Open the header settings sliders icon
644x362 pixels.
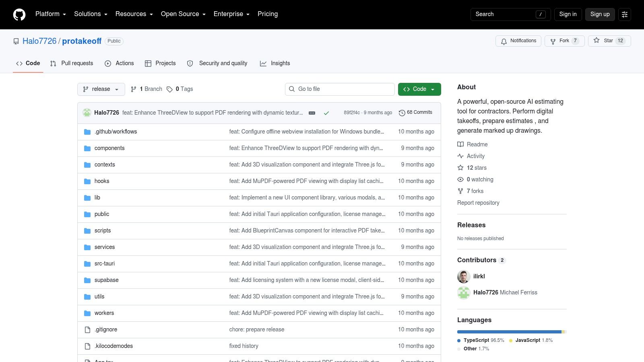click(625, 14)
